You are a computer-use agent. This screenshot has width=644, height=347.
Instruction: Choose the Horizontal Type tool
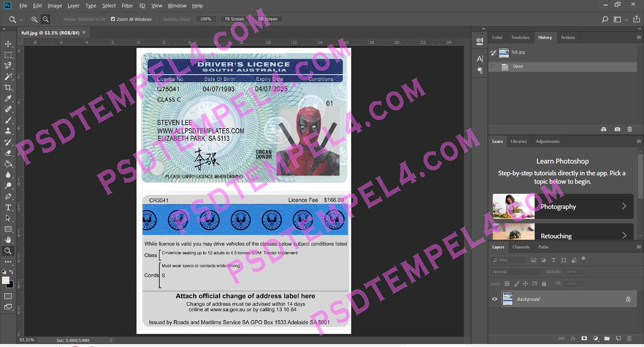[x=8, y=208]
